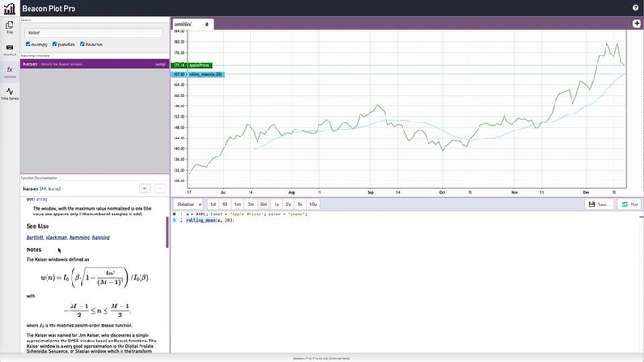Add a new plot tab with plus icon
This screenshot has height=362, width=644.
click(636, 22)
